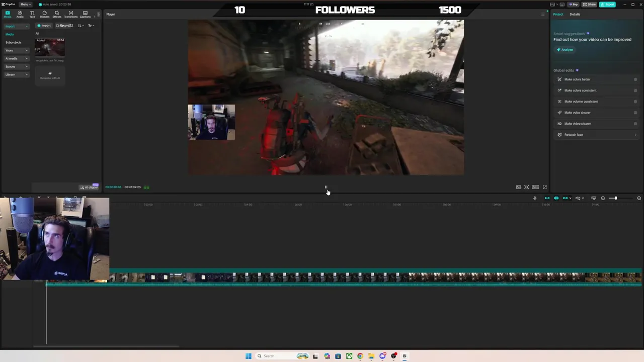Show more tool tabs with arrow
This screenshot has width=644, height=362.
pos(98,14)
